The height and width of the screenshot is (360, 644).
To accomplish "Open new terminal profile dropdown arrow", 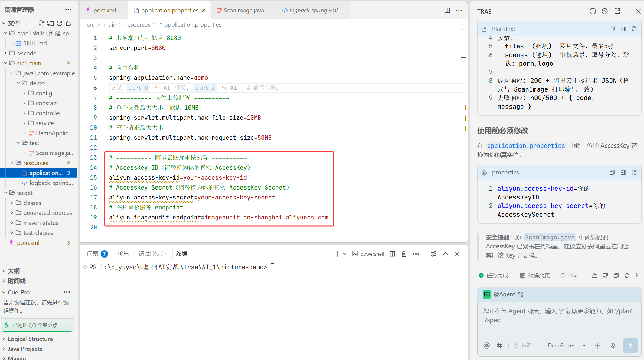I will (345, 254).
